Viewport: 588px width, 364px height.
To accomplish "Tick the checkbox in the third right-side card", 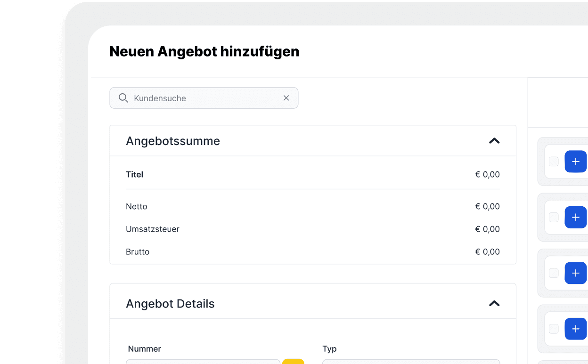I will click(x=554, y=273).
